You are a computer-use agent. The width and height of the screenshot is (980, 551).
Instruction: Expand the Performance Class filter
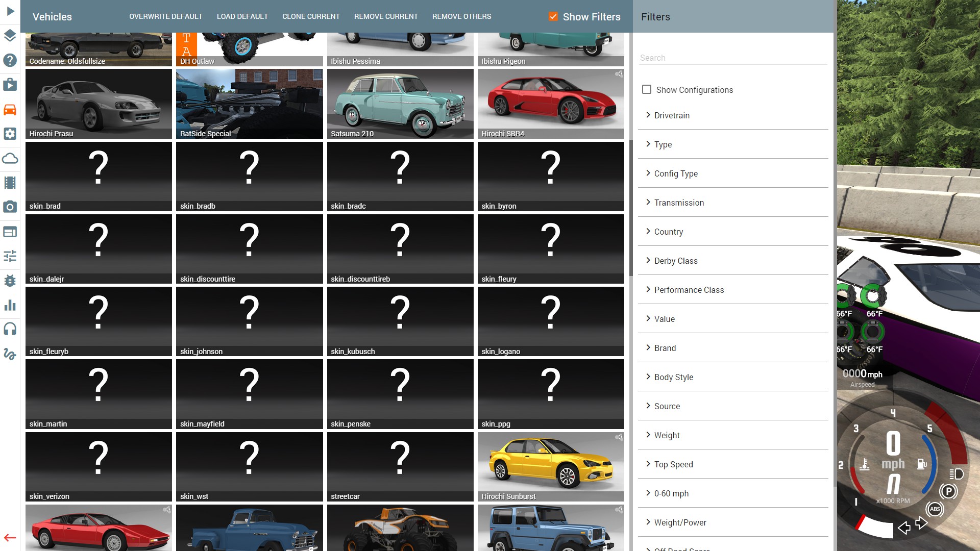coord(733,290)
